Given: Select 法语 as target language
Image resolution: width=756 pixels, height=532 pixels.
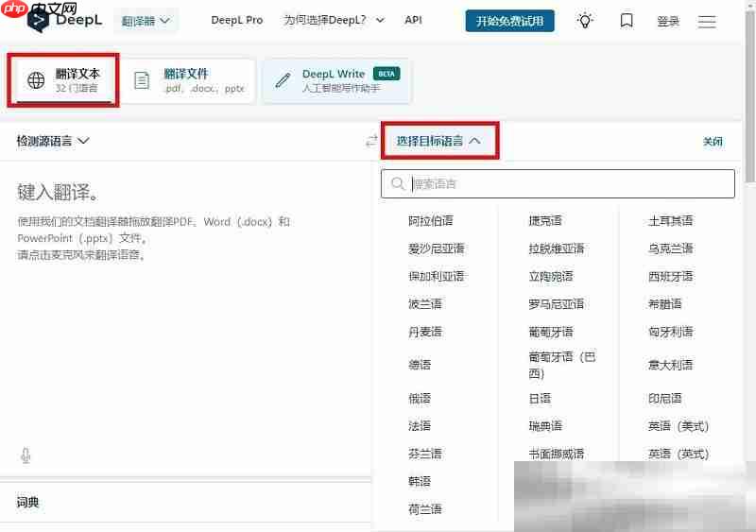Looking at the screenshot, I should coord(420,426).
